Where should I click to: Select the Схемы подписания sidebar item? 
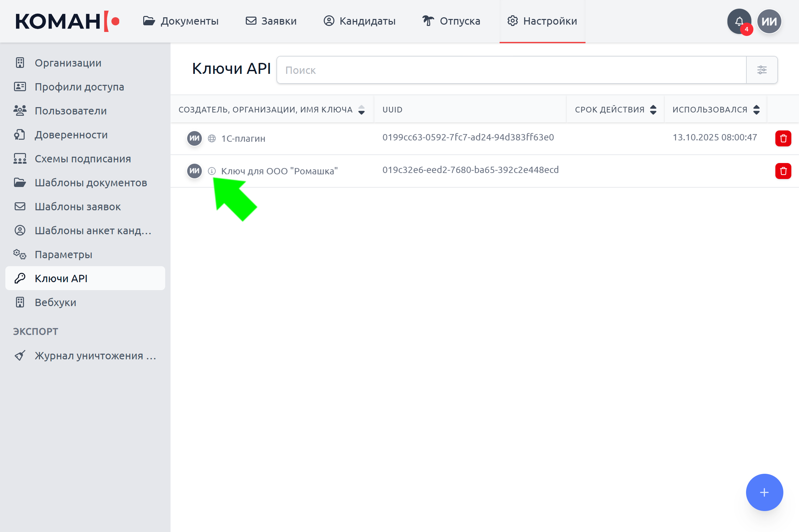coord(83,159)
